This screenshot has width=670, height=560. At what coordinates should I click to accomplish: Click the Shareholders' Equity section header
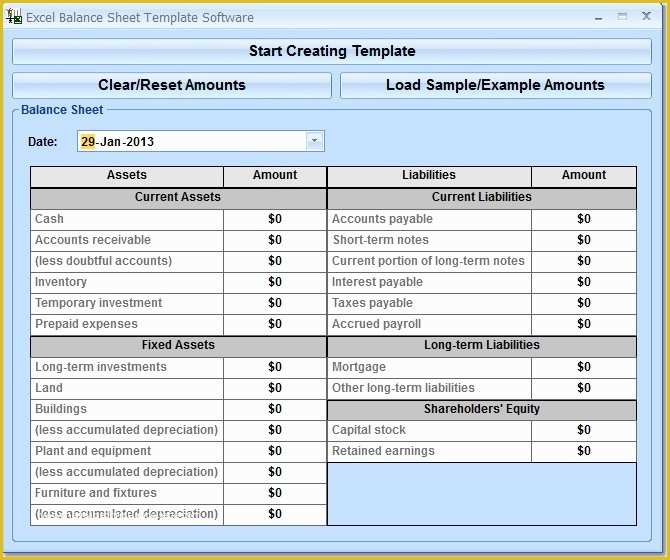(x=482, y=409)
